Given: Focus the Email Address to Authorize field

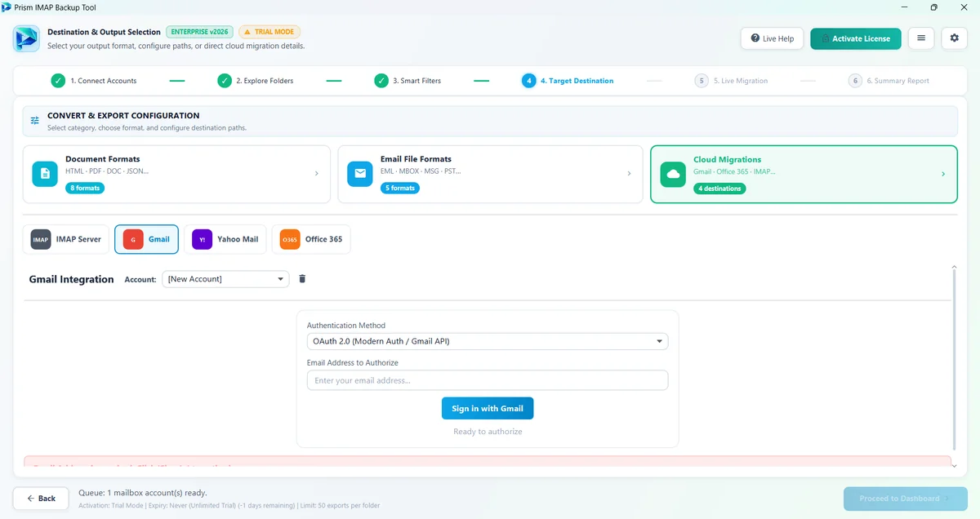Looking at the screenshot, I should tap(488, 380).
